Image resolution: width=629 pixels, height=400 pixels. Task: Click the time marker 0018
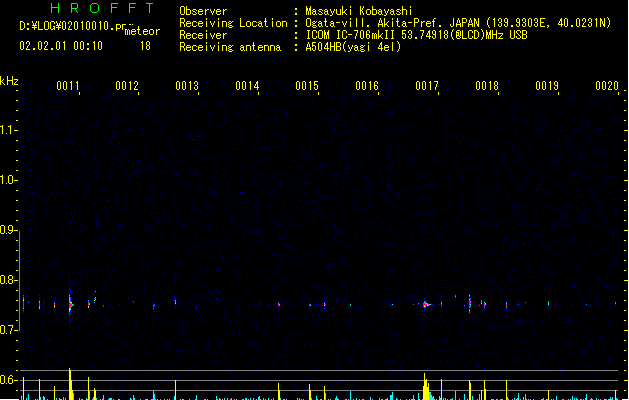click(x=487, y=85)
